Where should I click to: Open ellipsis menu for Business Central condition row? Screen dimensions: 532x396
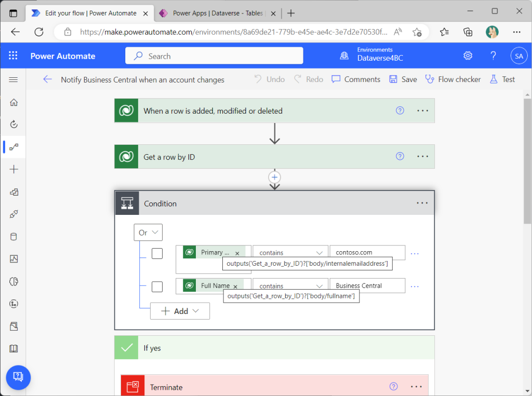[x=415, y=286]
